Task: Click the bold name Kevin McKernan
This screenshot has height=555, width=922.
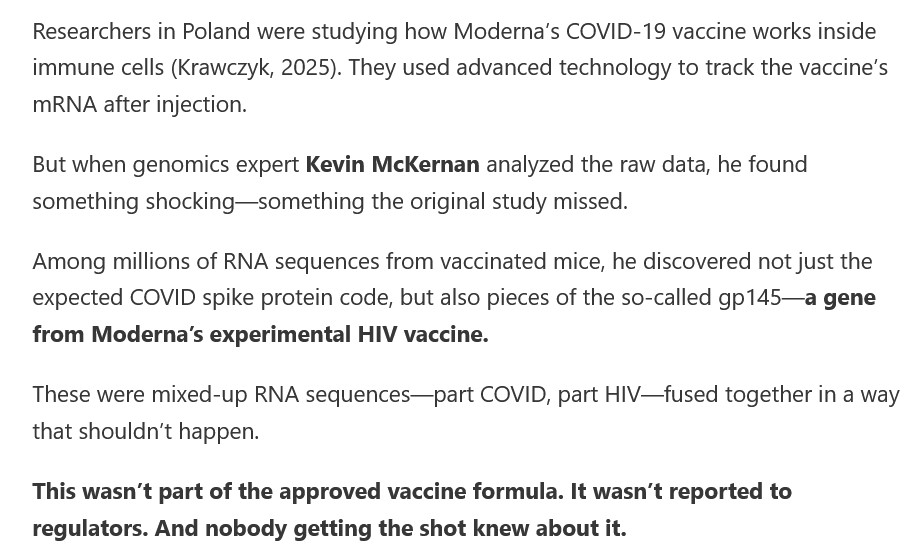Action: pyautogui.click(x=392, y=165)
